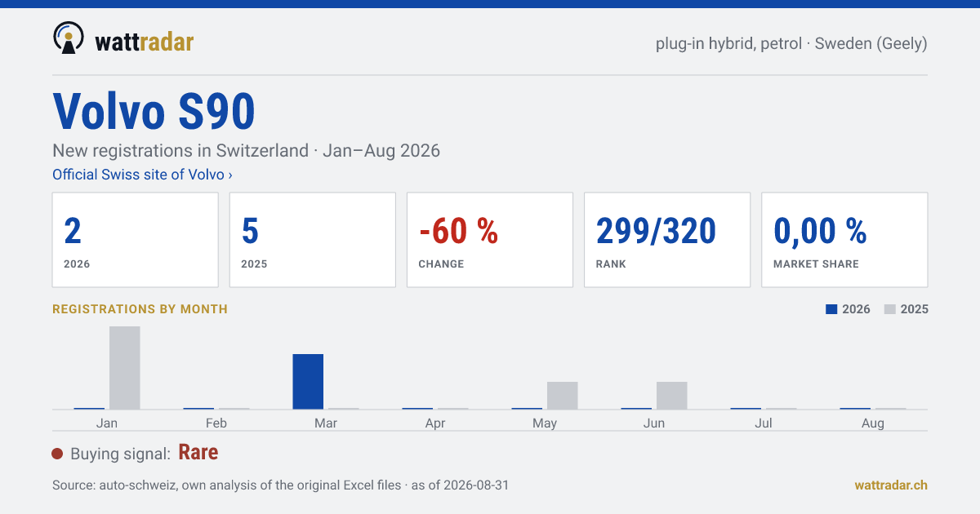Click the 2025 registrations card showing 5

313,240
